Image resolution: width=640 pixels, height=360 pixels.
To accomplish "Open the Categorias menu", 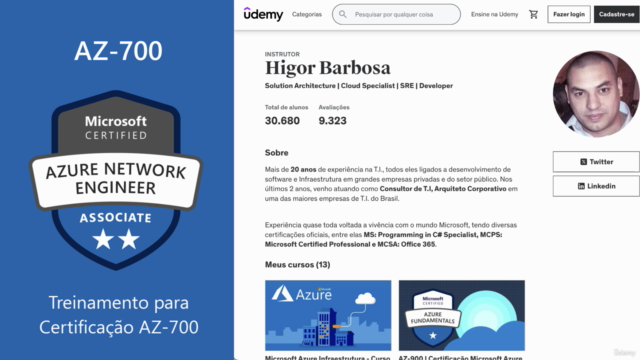I will pos(307,14).
